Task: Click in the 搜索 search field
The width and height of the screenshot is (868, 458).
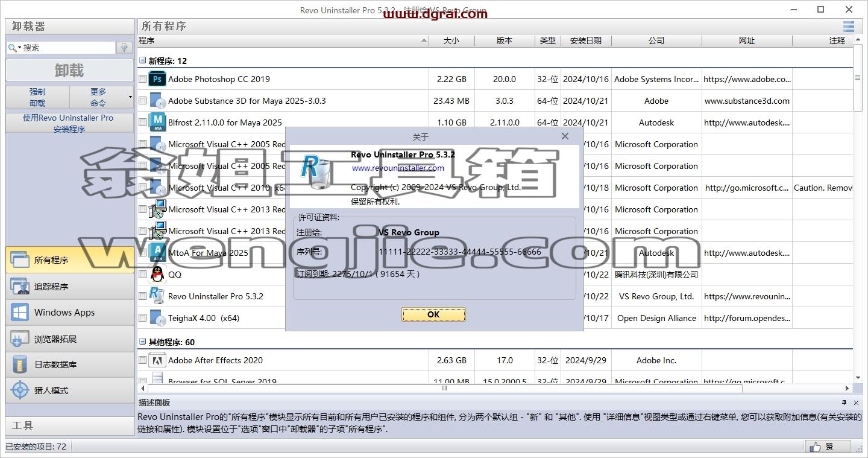Action: click(68, 48)
